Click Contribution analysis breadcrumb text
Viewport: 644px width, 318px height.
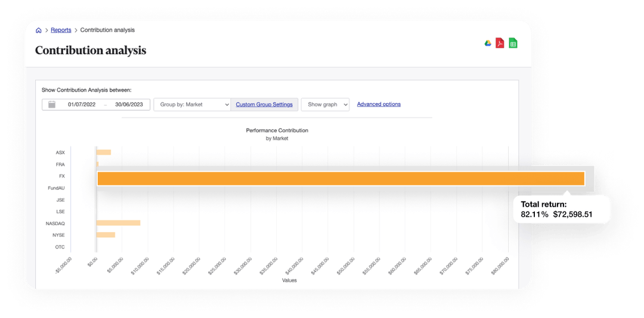tap(107, 30)
